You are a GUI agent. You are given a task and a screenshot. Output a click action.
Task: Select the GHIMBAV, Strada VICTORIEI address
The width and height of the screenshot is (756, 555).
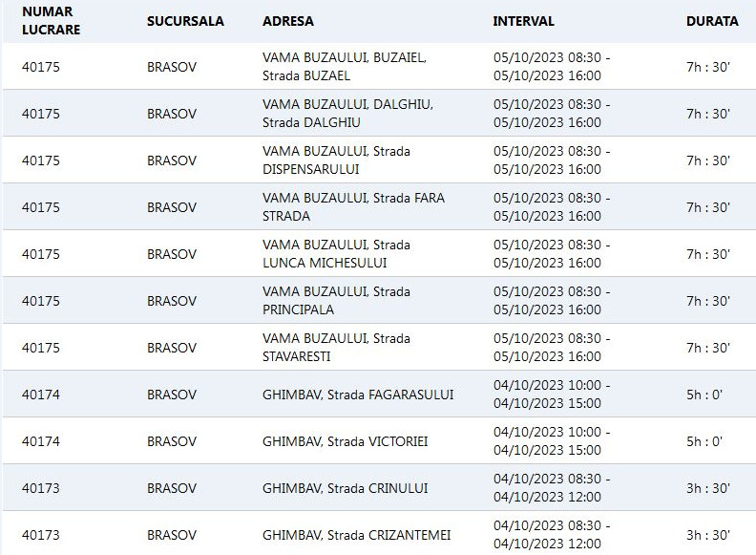tap(346, 441)
